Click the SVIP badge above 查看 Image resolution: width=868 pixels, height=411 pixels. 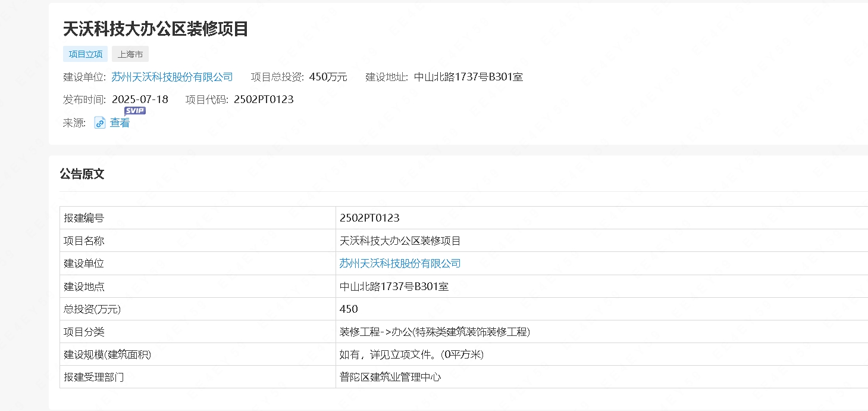[135, 111]
